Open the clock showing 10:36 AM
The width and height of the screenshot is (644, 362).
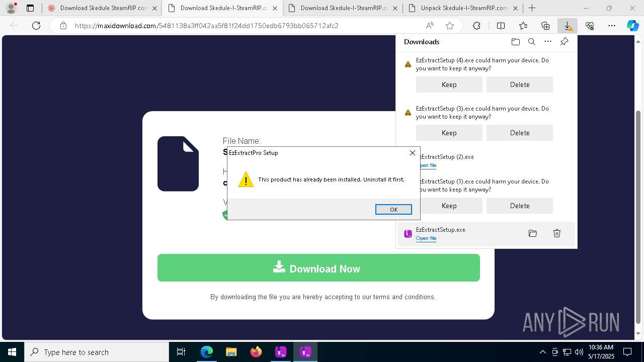601,352
